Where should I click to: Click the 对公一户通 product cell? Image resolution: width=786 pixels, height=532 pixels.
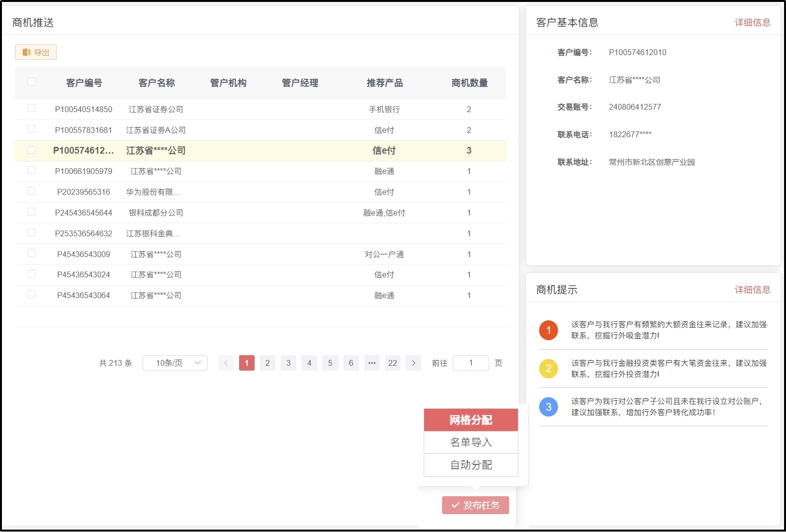385,254
